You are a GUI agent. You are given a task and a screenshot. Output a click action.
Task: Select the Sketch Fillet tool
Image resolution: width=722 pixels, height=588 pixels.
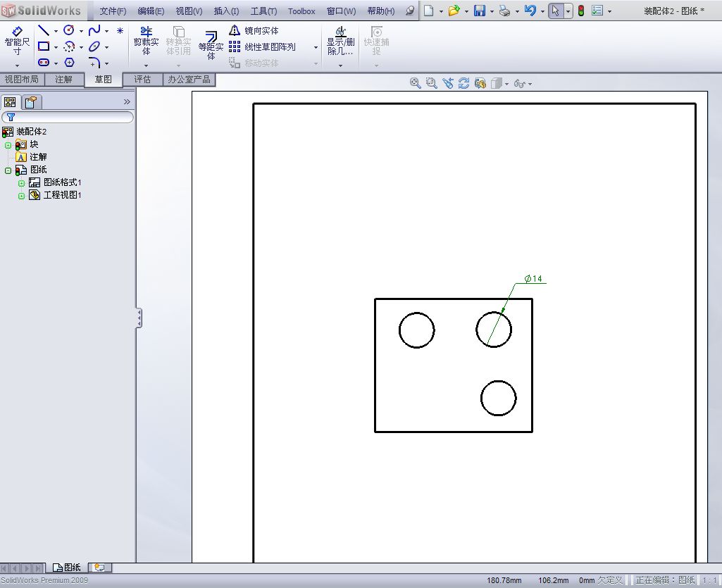(x=94, y=63)
